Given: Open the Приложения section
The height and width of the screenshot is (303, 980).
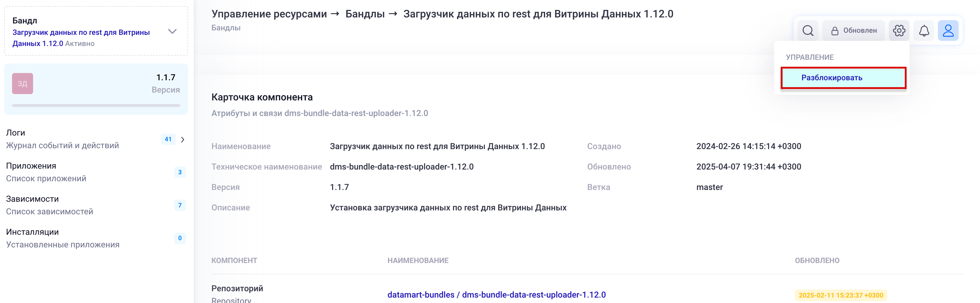Looking at the screenshot, I should click(x=31, y=166).
